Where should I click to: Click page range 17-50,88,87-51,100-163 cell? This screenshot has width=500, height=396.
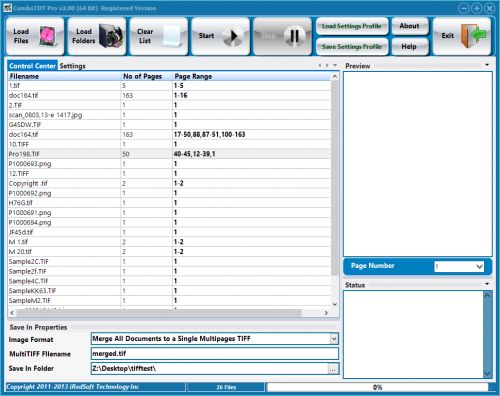252,135
